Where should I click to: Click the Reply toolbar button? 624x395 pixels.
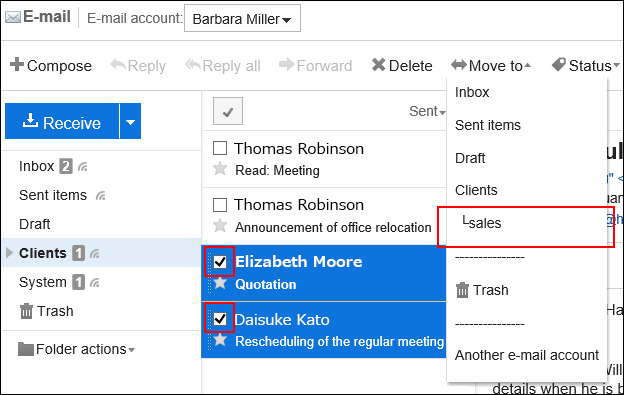coord(138,66)
